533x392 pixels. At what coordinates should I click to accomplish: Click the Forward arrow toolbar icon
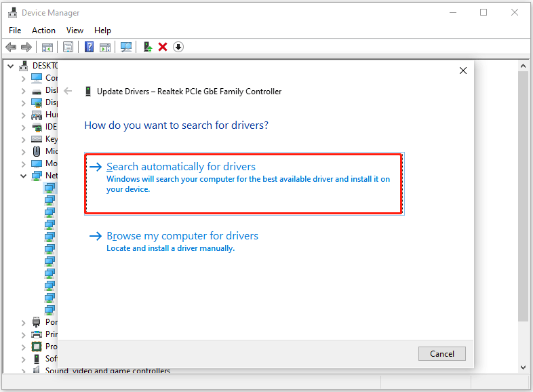point(26,47)
